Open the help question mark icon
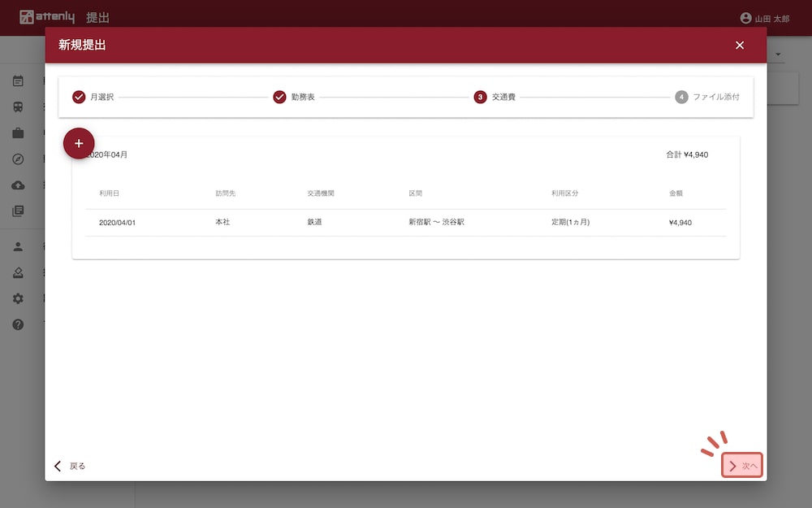The image size is (812, 508). click(x=18, y=325)
